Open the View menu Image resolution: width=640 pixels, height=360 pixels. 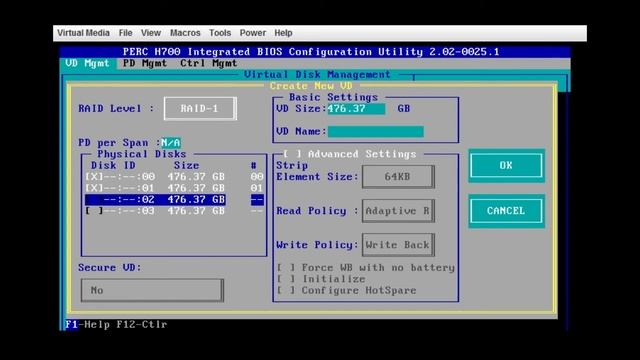[151, 33]
